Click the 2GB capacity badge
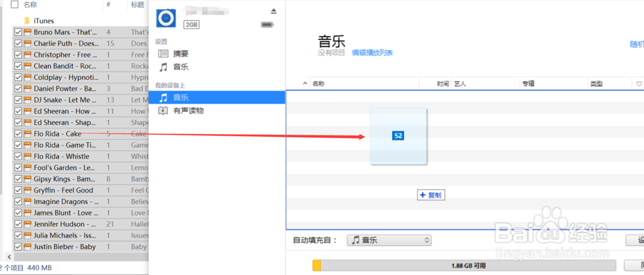Screen dimensions: 644x275 pyautogui.click(x=191, y=24)
